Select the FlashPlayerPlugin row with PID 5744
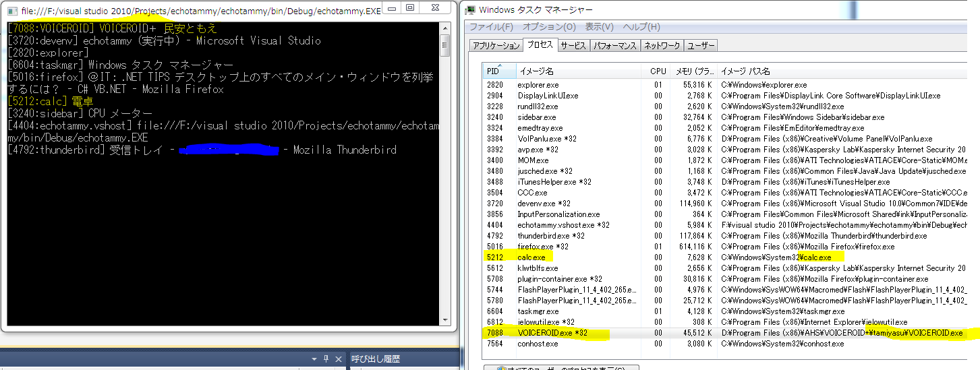The height and width of the screenshot is (370, 980). click(731, 290)
